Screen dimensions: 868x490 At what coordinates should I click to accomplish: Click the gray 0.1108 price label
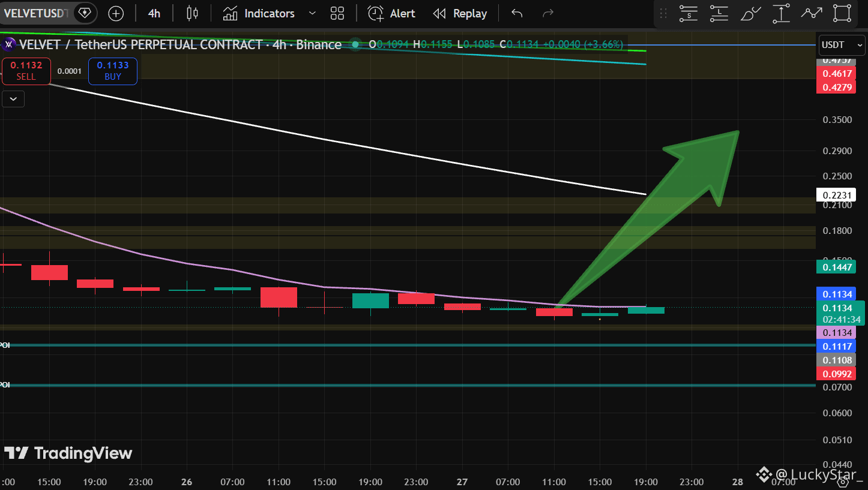tap(837, 360)
